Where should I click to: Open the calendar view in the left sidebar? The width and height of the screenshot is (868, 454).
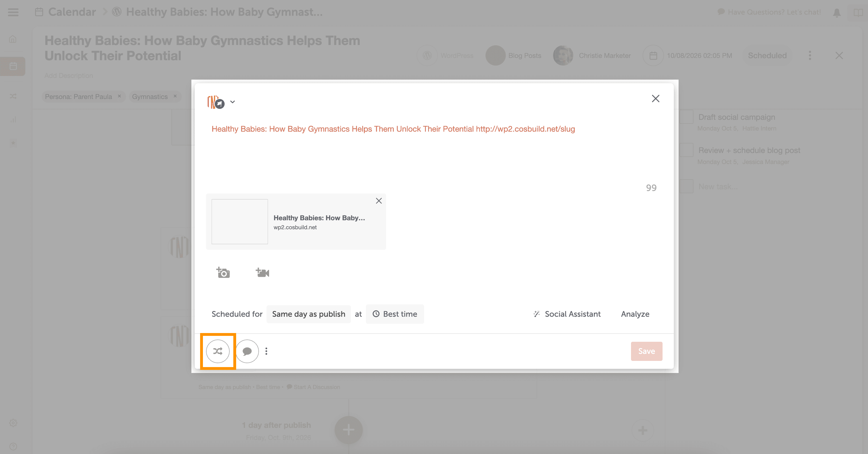point(13,66)
